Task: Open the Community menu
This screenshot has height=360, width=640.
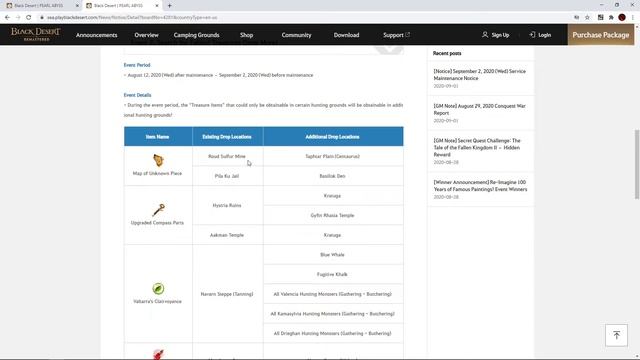Action: 296,35
